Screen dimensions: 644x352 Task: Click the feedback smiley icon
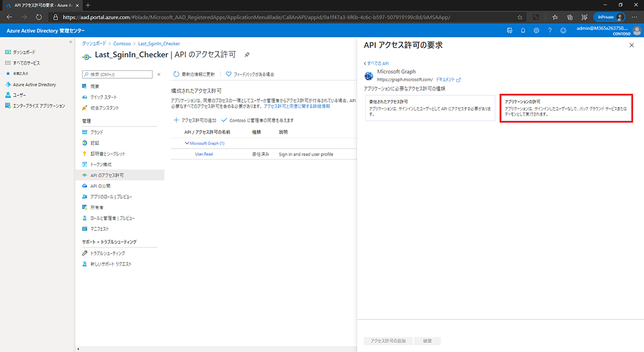[x=563, y=30]
